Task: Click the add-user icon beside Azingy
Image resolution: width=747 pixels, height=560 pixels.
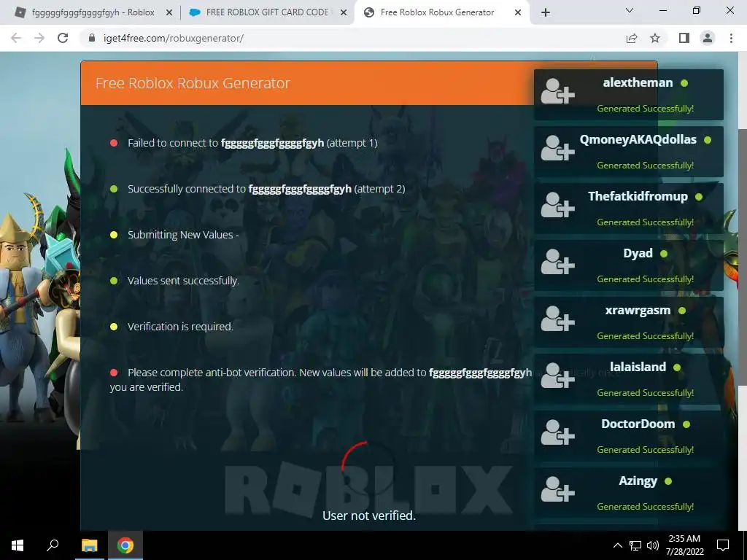Action: [557, 489]
